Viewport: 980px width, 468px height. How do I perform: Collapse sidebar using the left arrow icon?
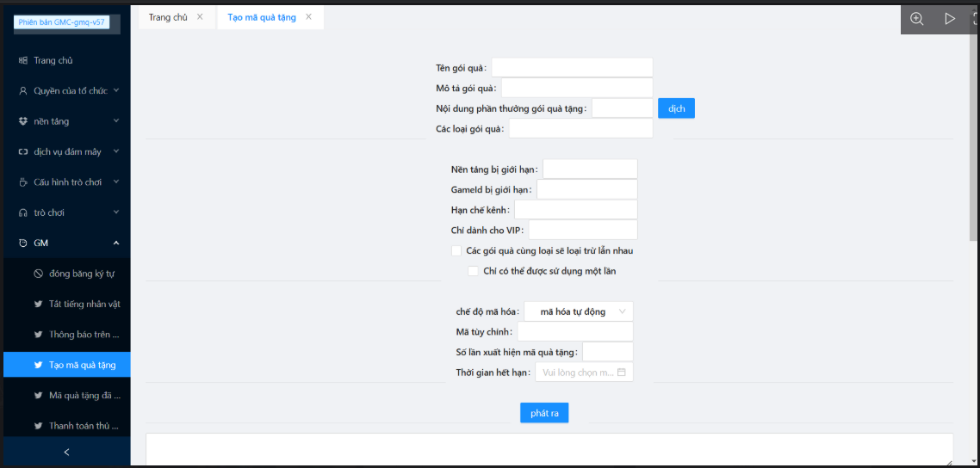click(x=66, y=452)
